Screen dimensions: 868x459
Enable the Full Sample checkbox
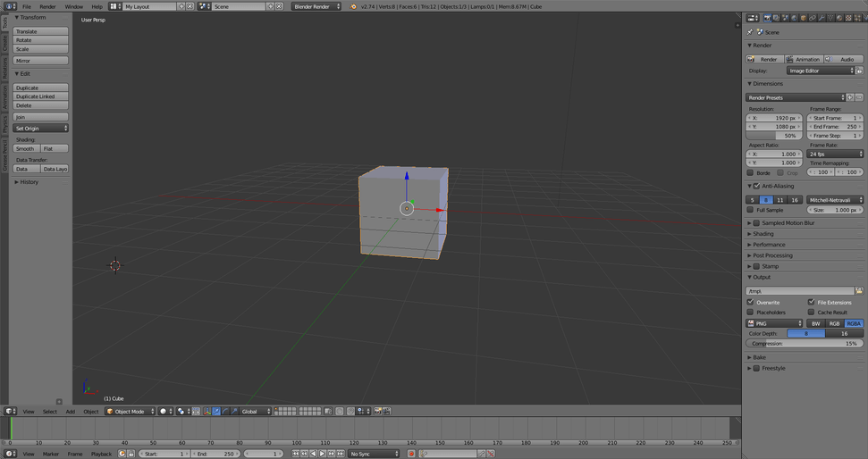pos(751,210)
